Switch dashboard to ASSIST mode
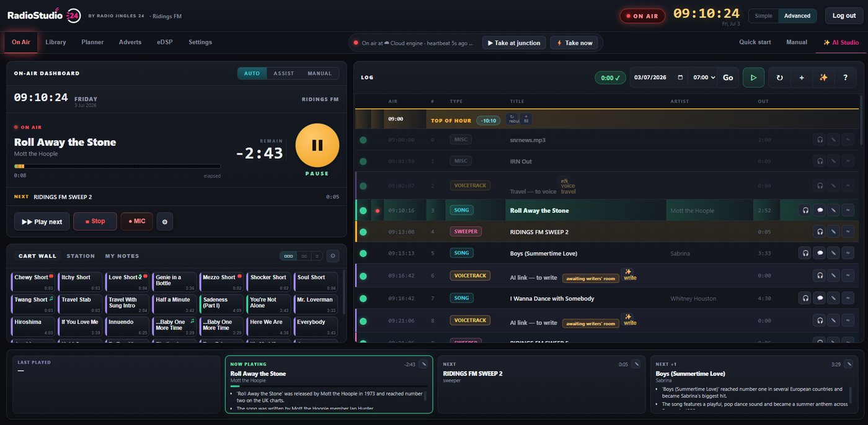 coord(284,73)
